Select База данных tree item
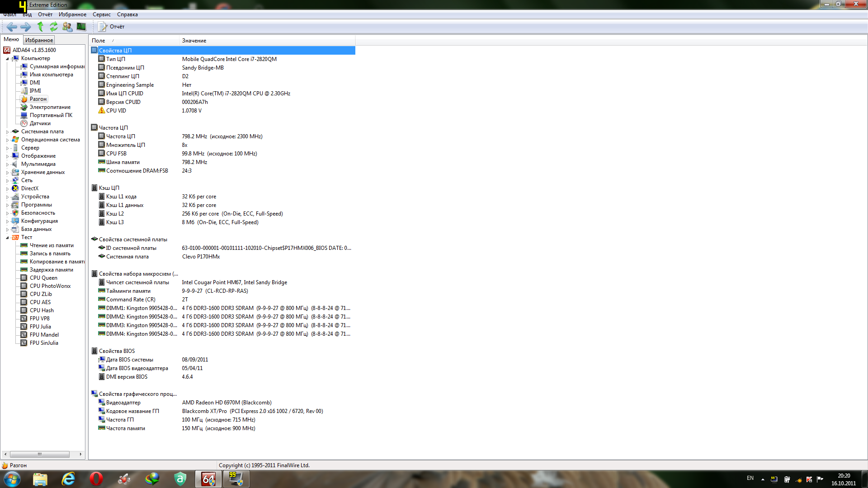The width and height of the screenshot is (868, 488). pos(37,229)
